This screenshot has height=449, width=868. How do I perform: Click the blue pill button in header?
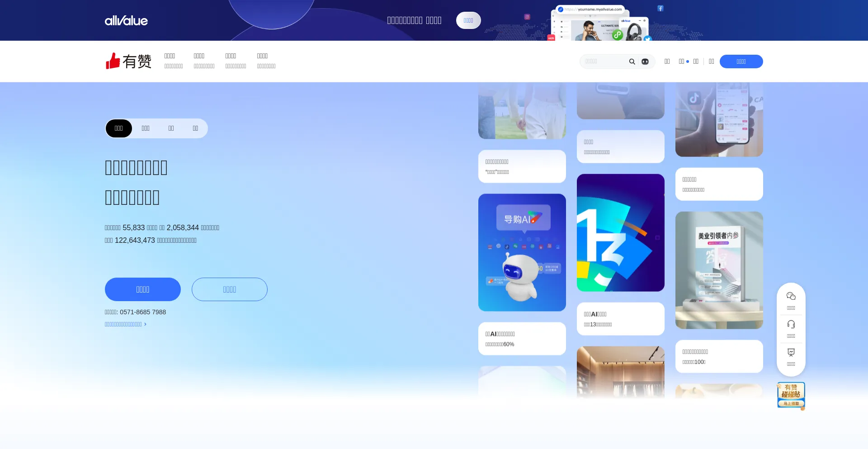pyautogui.click(x=741, y=61)
